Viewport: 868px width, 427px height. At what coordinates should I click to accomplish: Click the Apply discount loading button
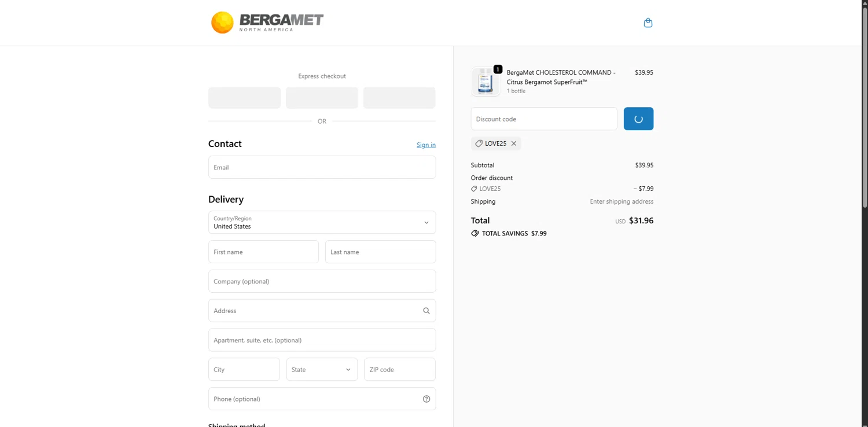638,119
